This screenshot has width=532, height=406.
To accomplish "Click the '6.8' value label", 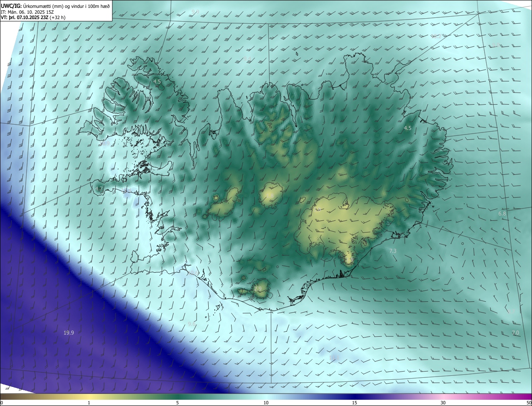I will coord(502,213).
